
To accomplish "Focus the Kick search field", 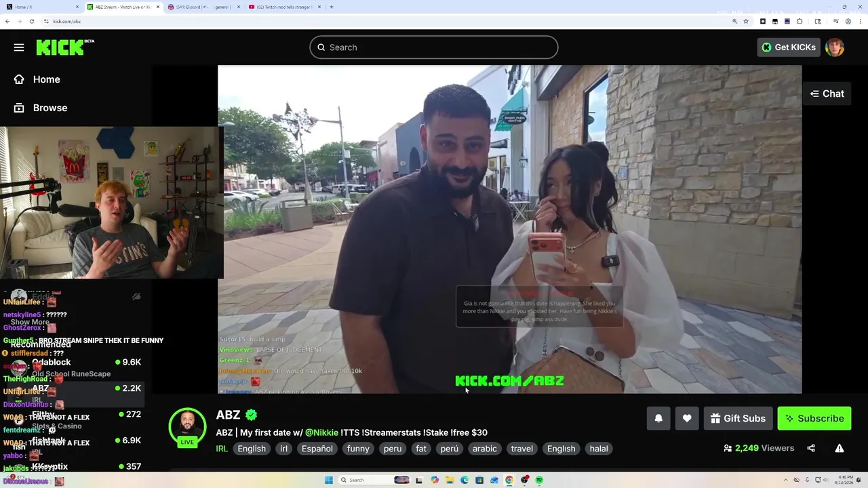I will [434, 47].
